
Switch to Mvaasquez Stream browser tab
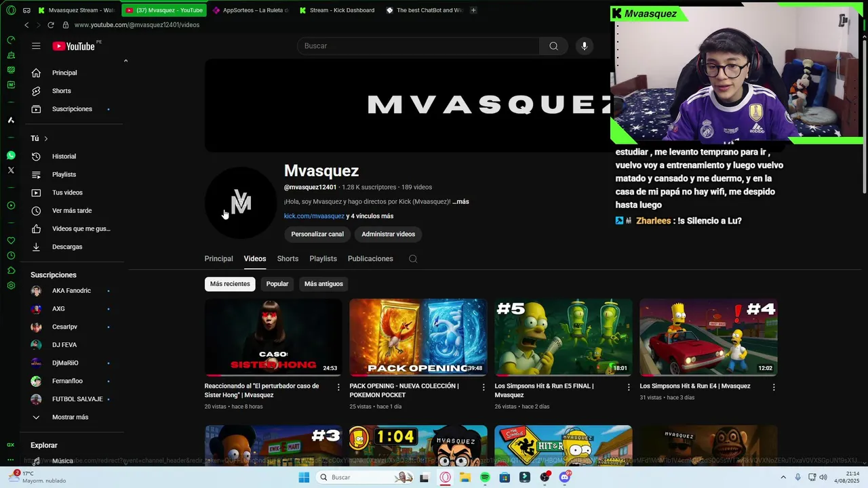click(x=77, y=10)
